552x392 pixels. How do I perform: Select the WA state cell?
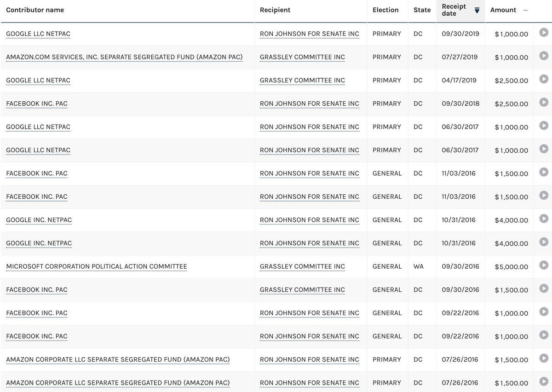click(x=418, y=266)
